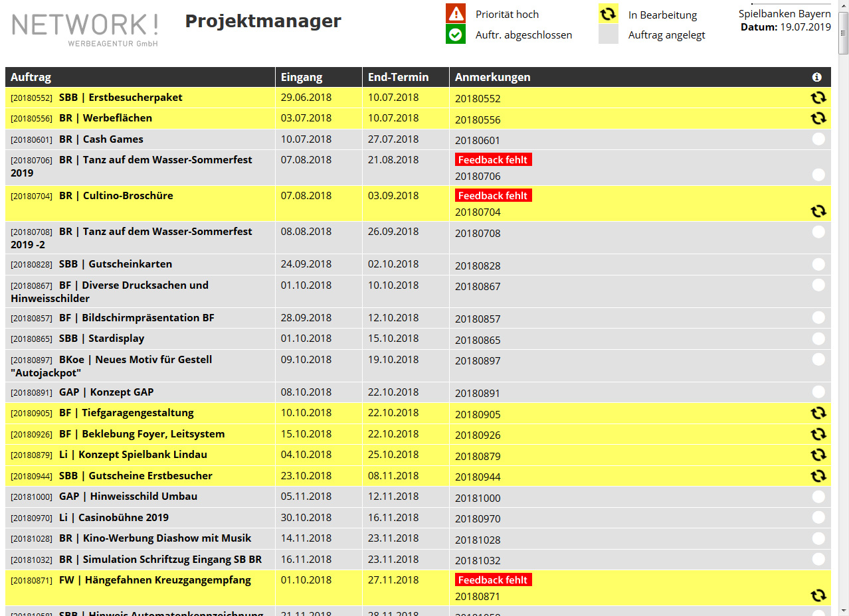Screen dimensions: 849x616
Task: Click the red high-priority warning legend icon
Action: coord(456,14)
